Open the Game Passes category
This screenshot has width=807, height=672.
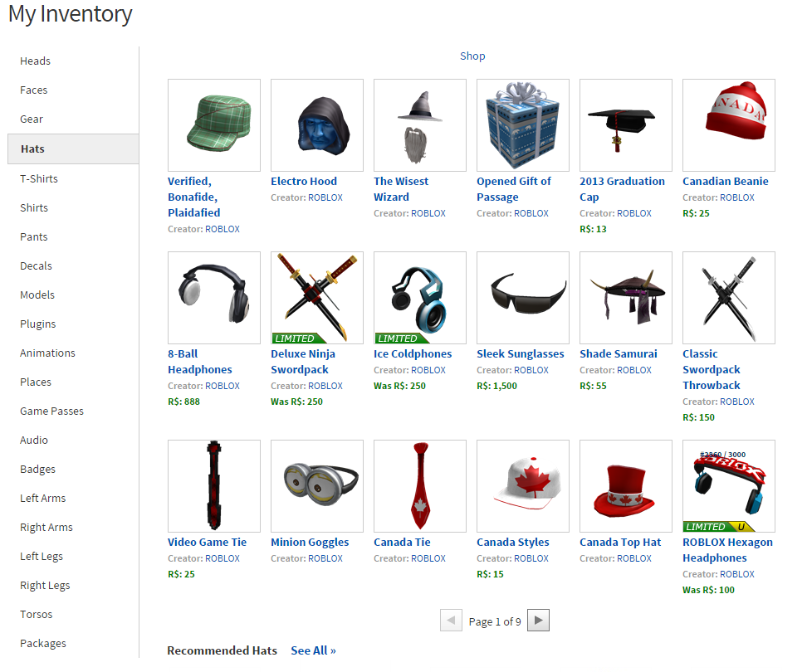click(x=51, y=411)
